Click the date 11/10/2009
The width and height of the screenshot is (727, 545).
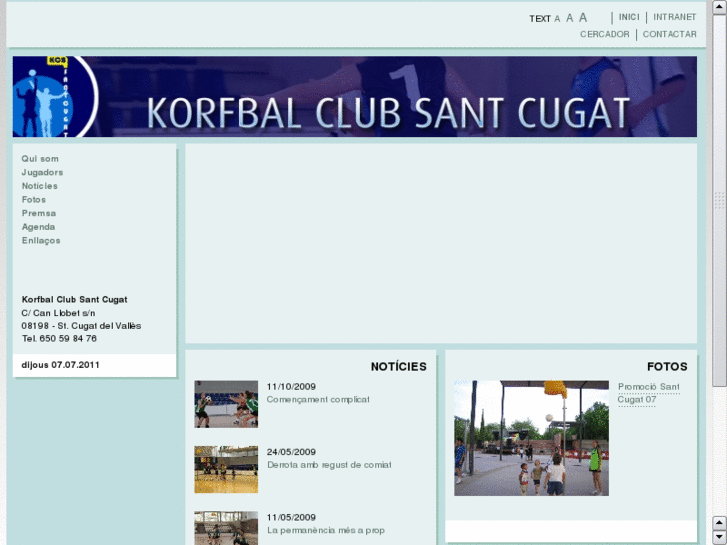point(291,387)
